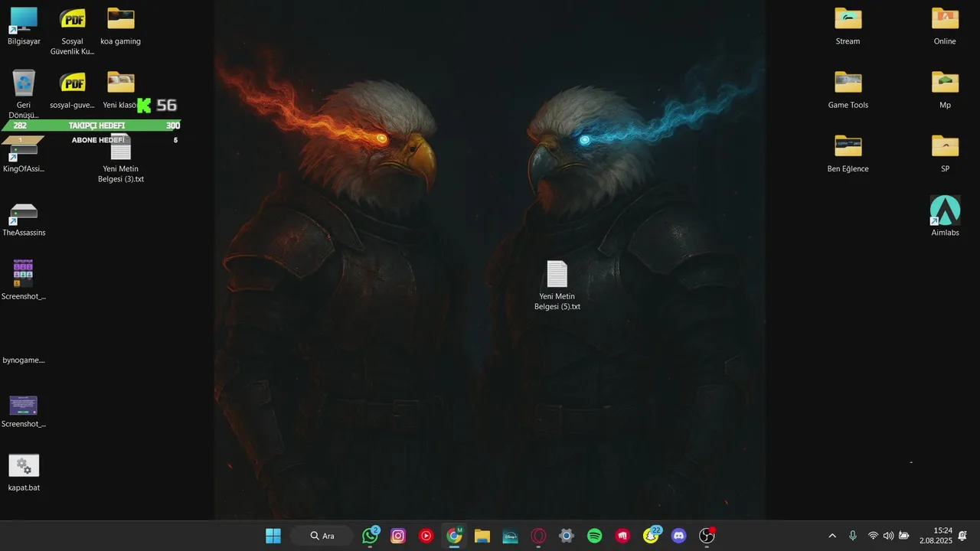The image size is (980, 551).
Task: Open WhatsApp from the taskbar
Action: (x=371, y=536)
